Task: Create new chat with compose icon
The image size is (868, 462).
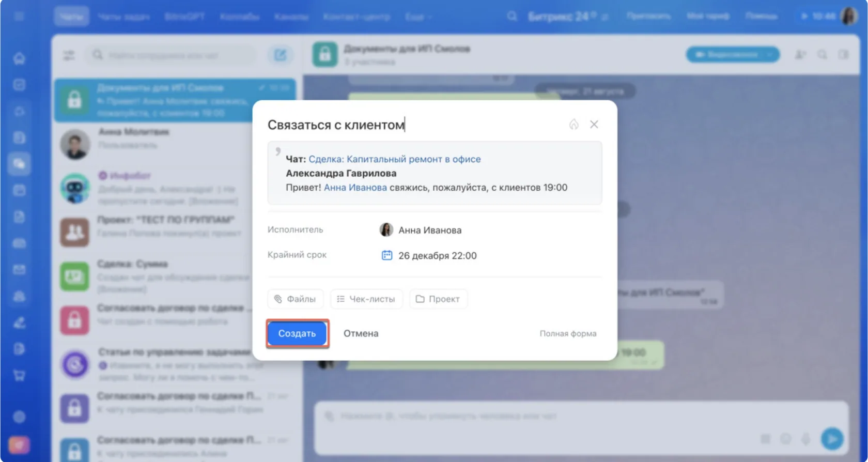Action: click(280, 55)
